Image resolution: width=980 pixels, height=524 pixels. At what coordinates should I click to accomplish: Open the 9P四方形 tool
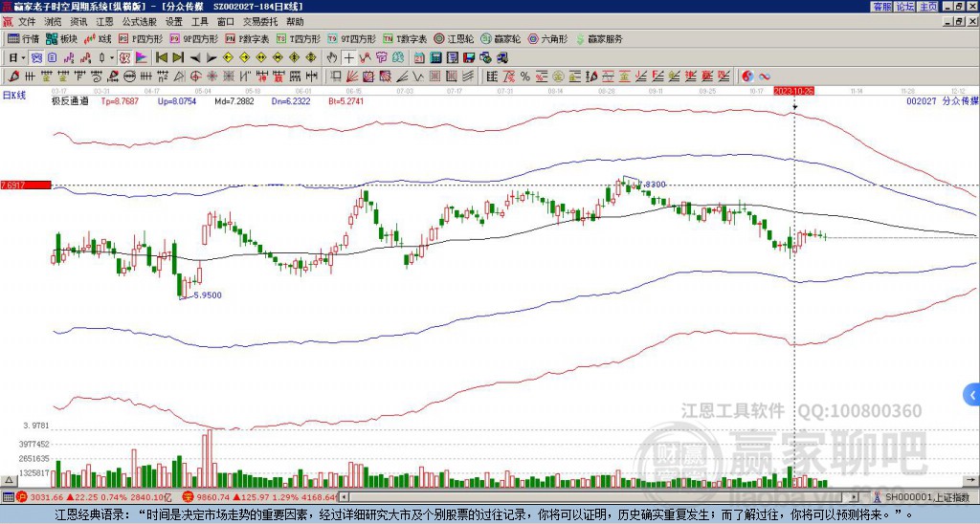click(193, 38)
